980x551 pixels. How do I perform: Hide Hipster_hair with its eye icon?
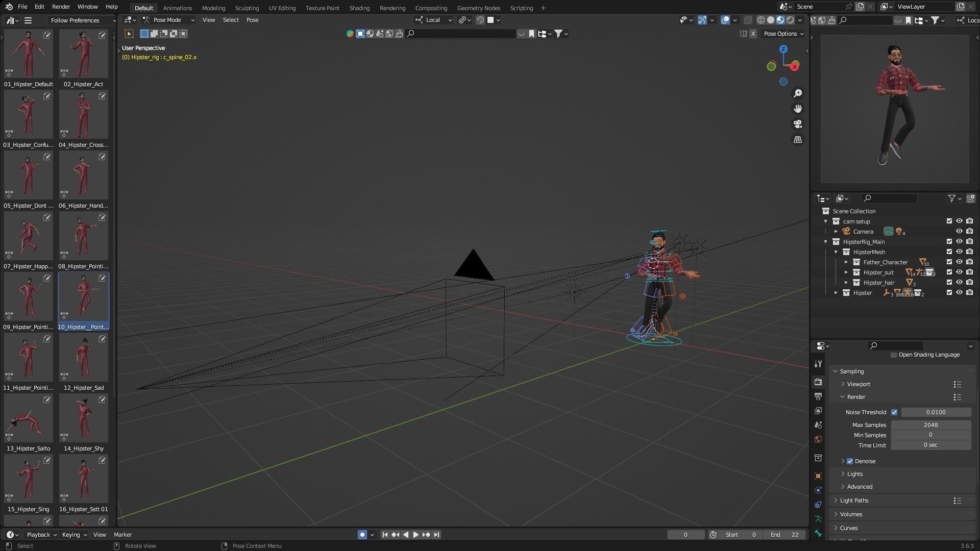tap(959, 283)
